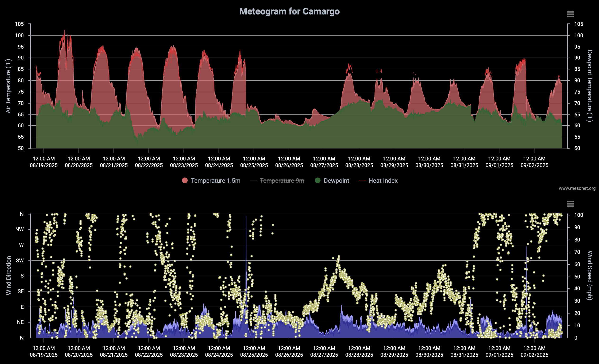The height and width of the screenshot is (364, 599).
Task: Click the green Dewpoint legend circle
Action: point(318,180)
